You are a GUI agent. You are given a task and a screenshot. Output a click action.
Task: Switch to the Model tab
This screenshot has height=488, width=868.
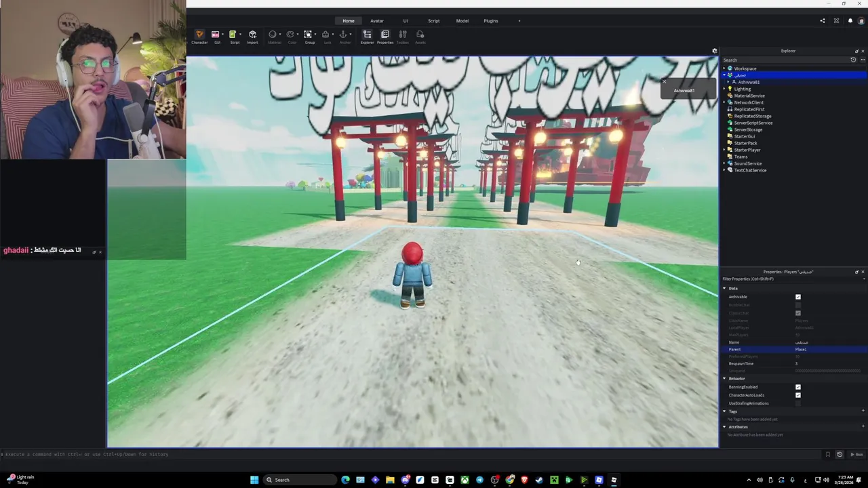462,20
